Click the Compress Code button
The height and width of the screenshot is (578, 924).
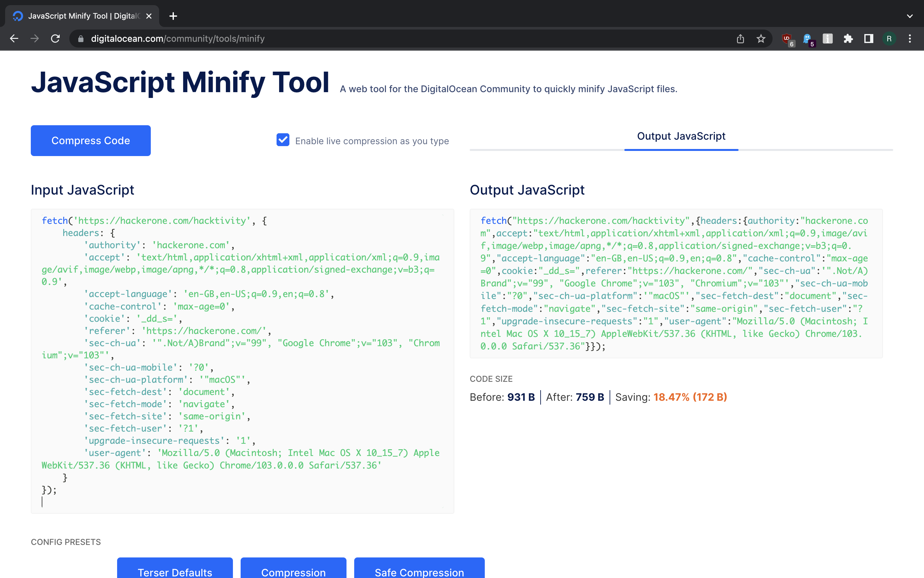point(90,140)
